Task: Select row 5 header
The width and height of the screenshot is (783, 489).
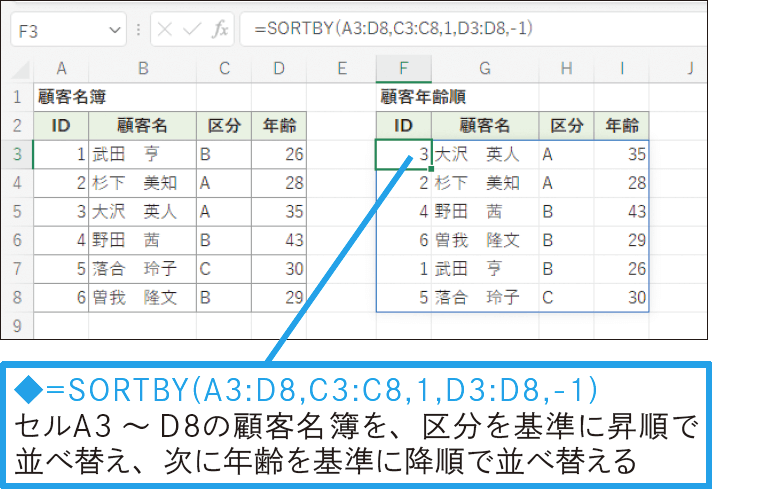Action: click(17, 212)
